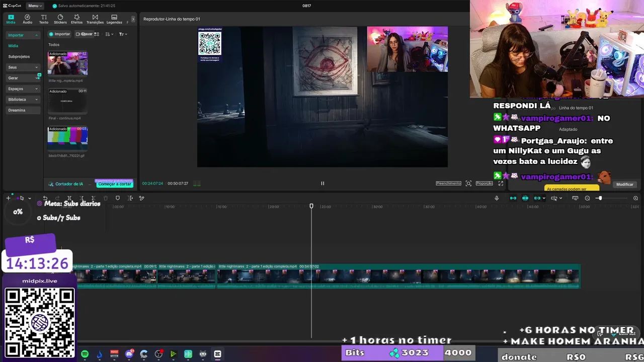Open the Proporção aspect ratio option
This screenshot has width=644, height=362.
[x=484, y=184]
